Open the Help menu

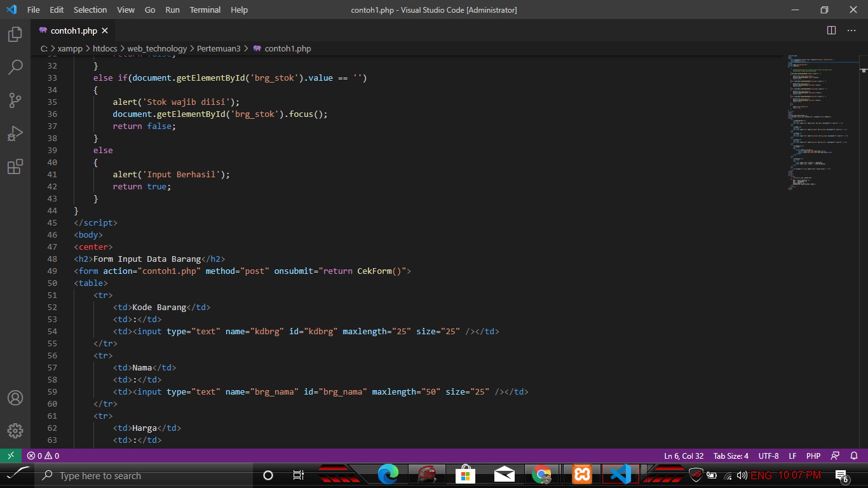point(239,10)
